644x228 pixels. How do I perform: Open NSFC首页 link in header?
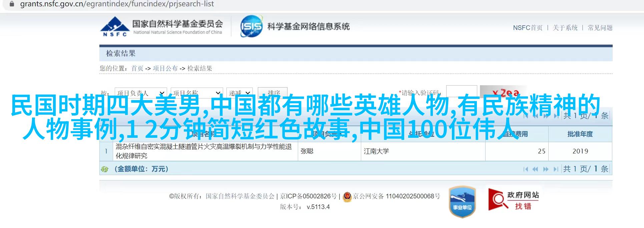(528, 28)
